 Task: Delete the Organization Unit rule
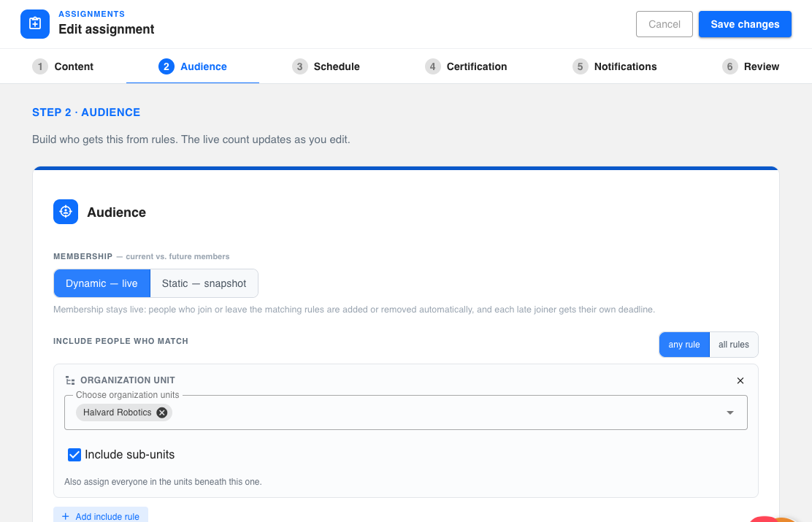[740, 380]
